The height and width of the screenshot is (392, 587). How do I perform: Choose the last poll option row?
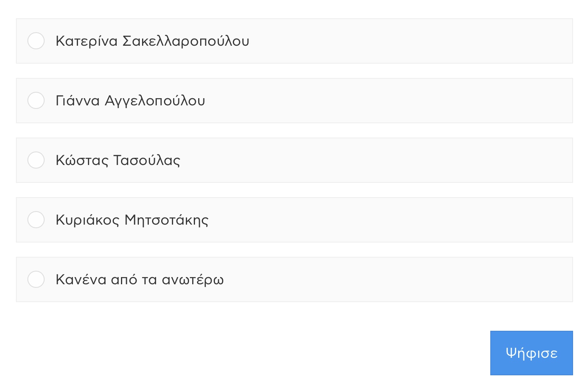(294, 279)
